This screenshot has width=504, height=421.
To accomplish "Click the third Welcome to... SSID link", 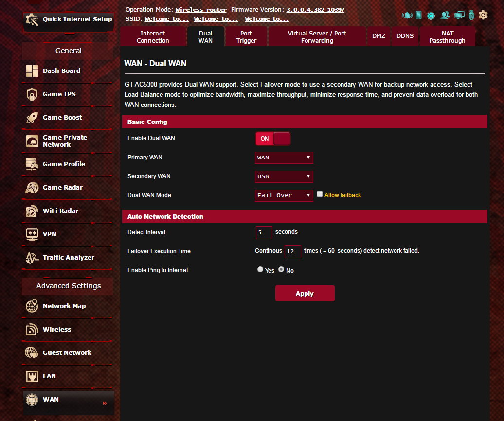I will tap(267, 19).
